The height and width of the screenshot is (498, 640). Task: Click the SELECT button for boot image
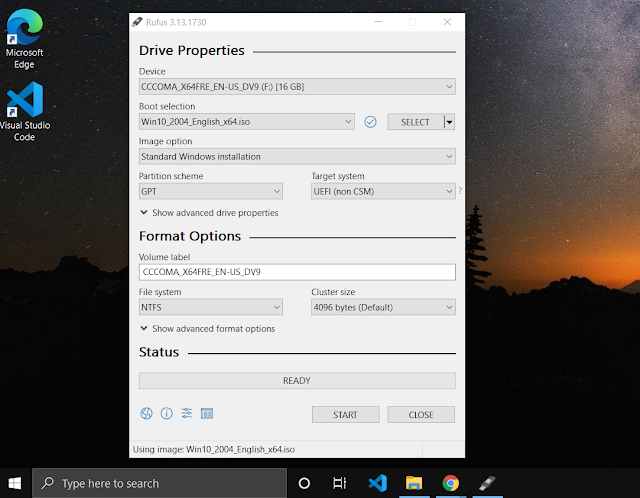coord(416,122)
